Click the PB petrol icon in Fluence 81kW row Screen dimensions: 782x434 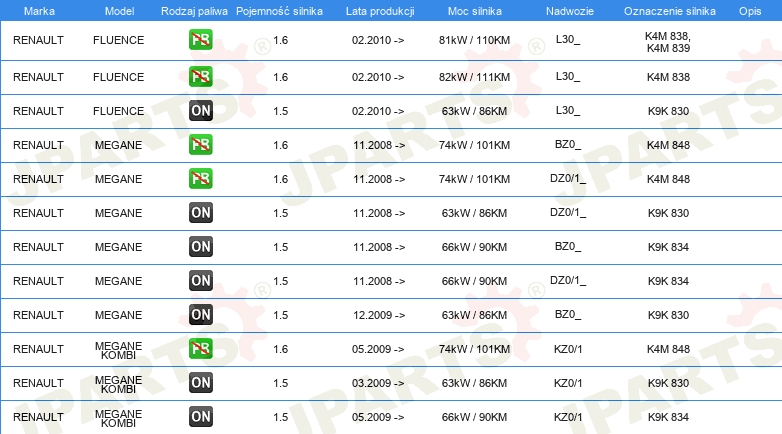tap(201, 40)
